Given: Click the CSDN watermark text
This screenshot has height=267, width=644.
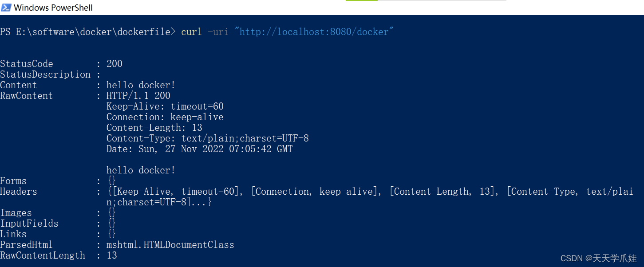Looking at the screenshot, I should [599, 258].
